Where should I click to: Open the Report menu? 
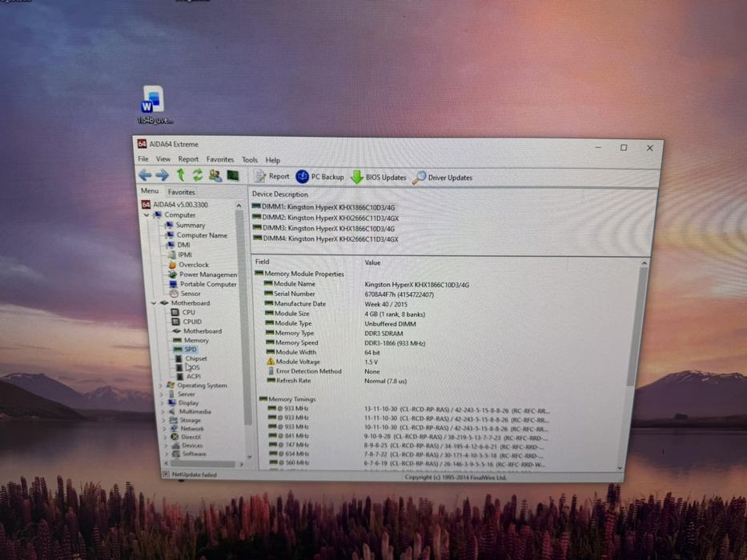[188, 159]
